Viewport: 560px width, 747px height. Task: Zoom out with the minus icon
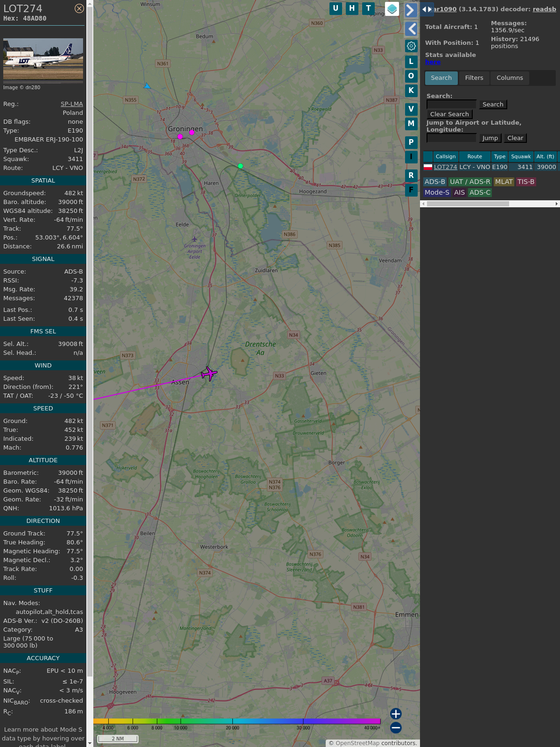(x=396, y=727)
